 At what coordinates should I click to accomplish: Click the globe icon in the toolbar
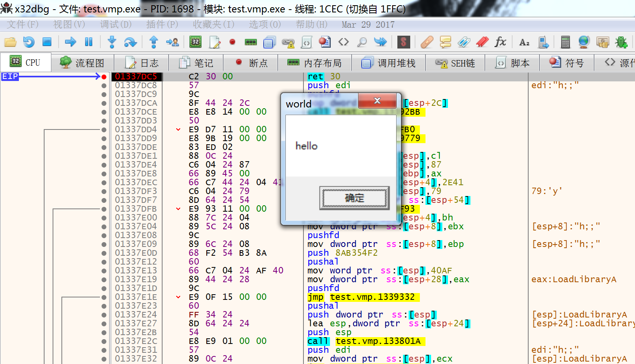584,42
